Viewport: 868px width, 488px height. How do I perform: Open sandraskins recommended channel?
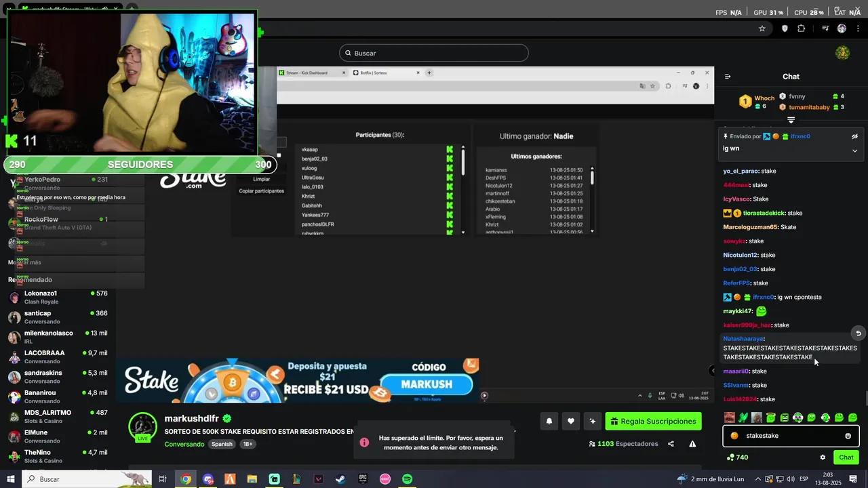click(58, 377)
